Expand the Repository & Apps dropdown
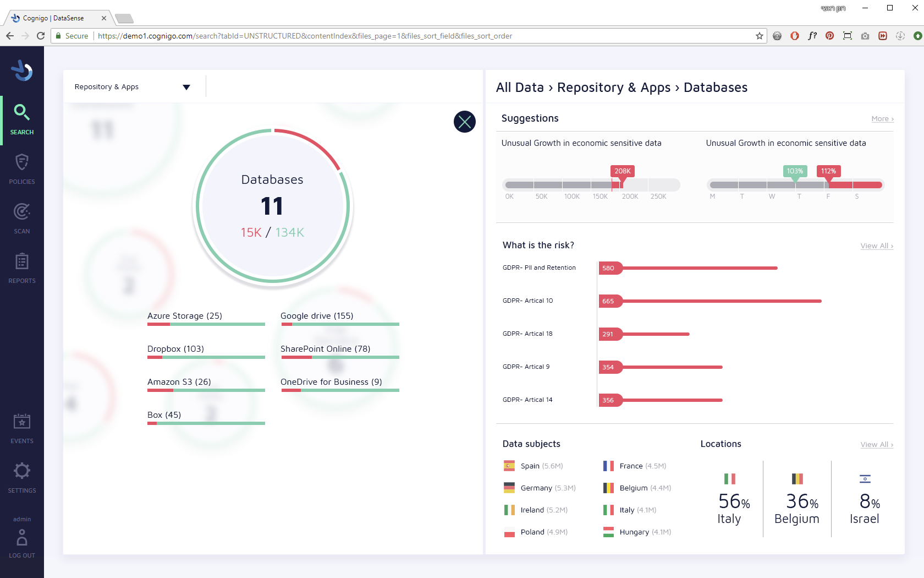Screen dimensions: 924x578 [x=186, y=87]
